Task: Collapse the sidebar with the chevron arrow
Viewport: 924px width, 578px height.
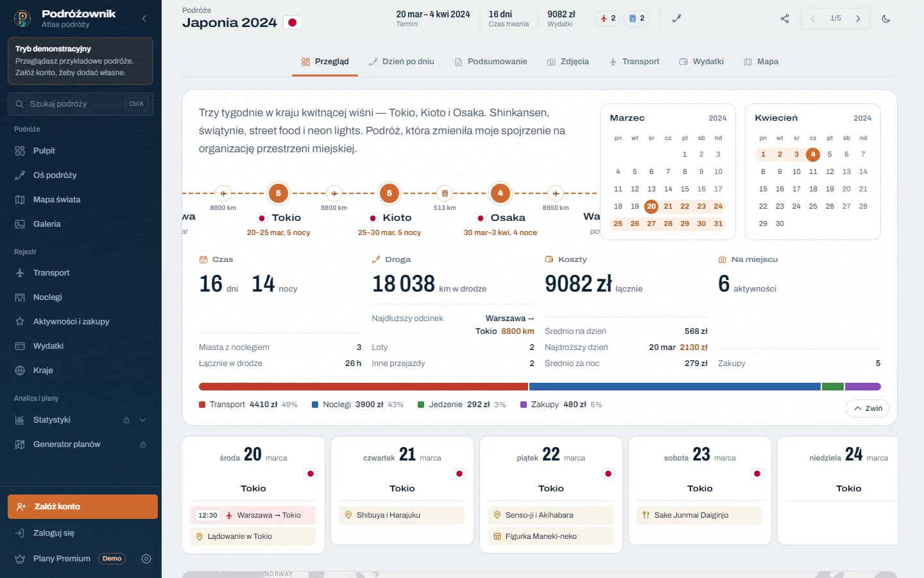Action: (144, 19)
